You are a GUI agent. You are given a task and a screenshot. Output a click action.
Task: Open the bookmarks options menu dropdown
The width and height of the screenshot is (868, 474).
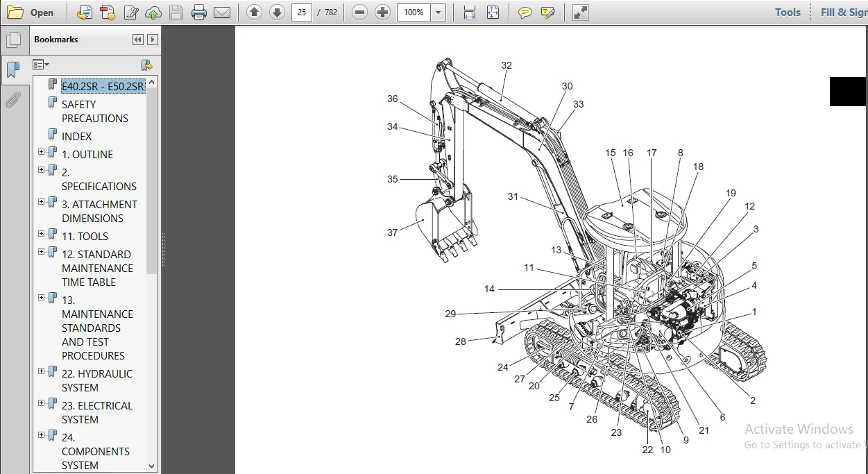(x=41, y=65)
